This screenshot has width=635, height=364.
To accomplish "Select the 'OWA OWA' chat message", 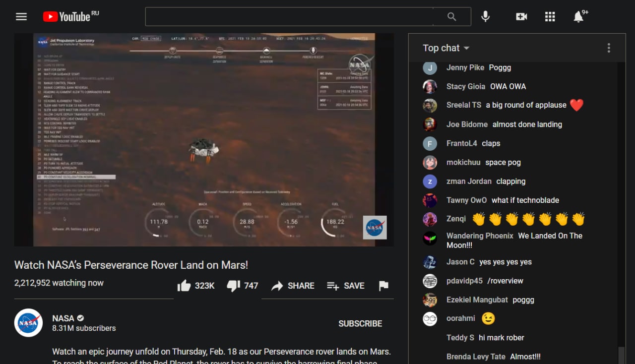I will click(508, 86).
